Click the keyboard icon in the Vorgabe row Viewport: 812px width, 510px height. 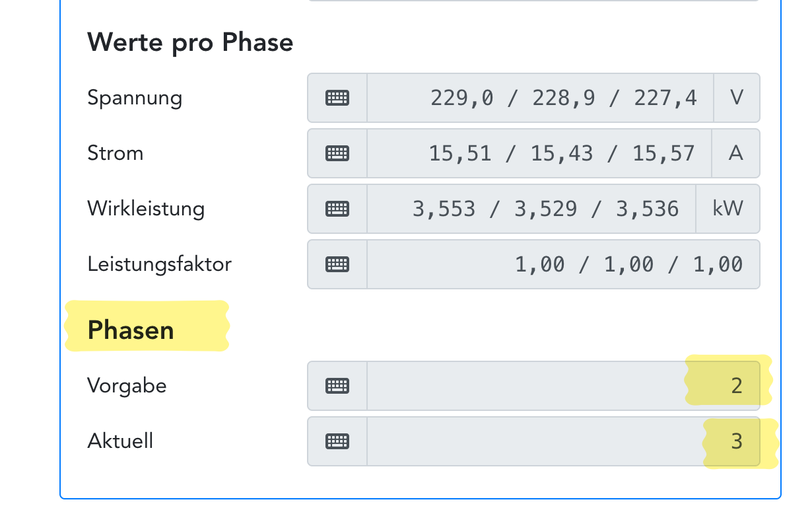pyautogui.click(x=337, y=386)
